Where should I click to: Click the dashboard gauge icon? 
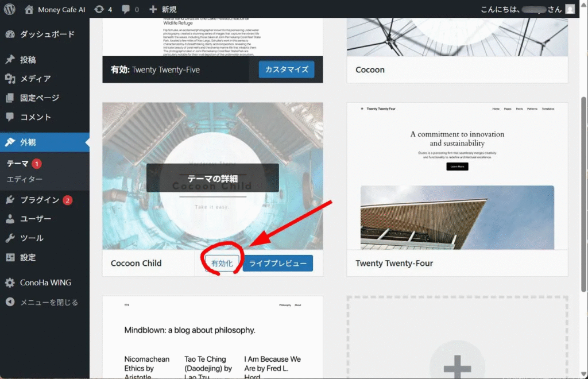point(10,34)
